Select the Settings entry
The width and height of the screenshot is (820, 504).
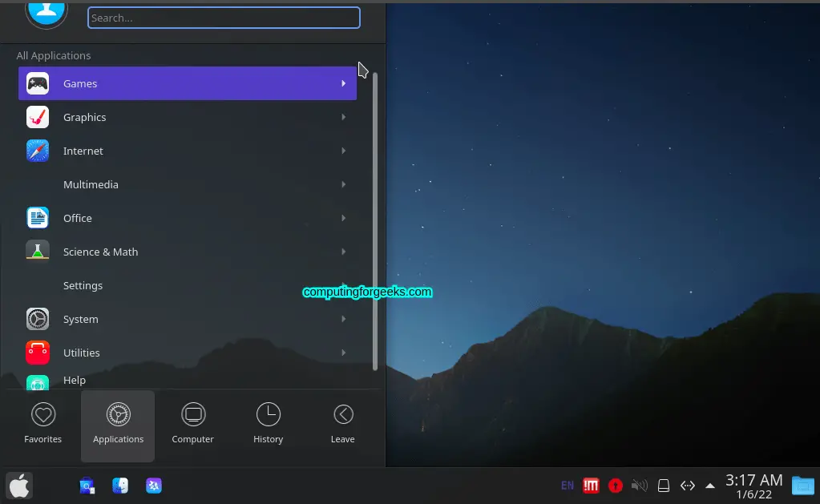[188, 285]
